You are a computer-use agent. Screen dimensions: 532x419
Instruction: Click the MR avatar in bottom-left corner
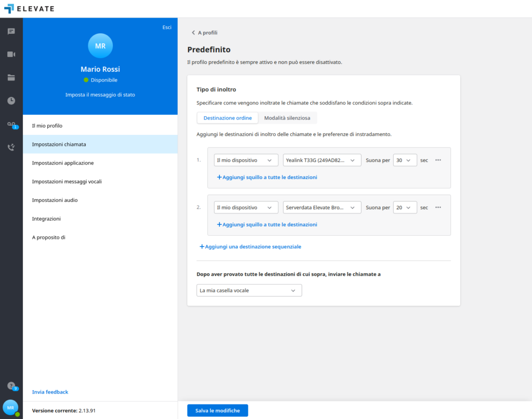point(10,408)
